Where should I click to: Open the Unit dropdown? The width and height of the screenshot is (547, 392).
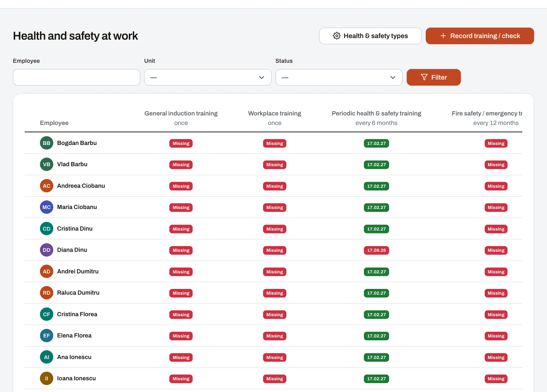(x=208, y=77)
